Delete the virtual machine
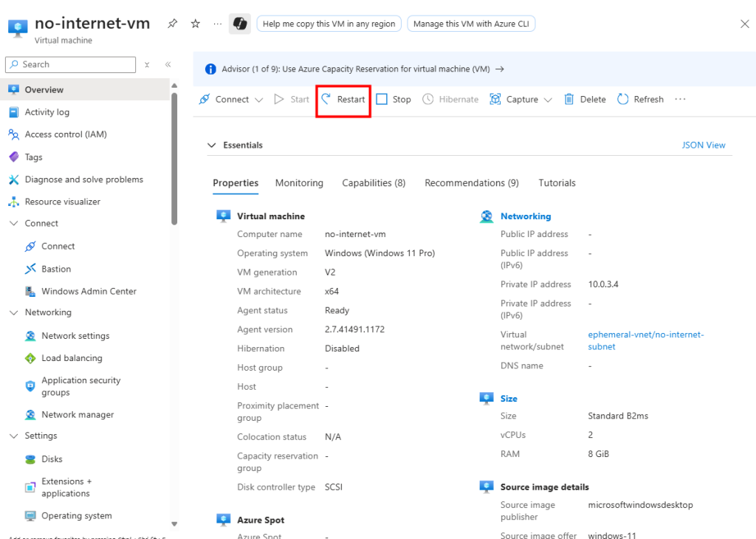 [x=585, y=100]
